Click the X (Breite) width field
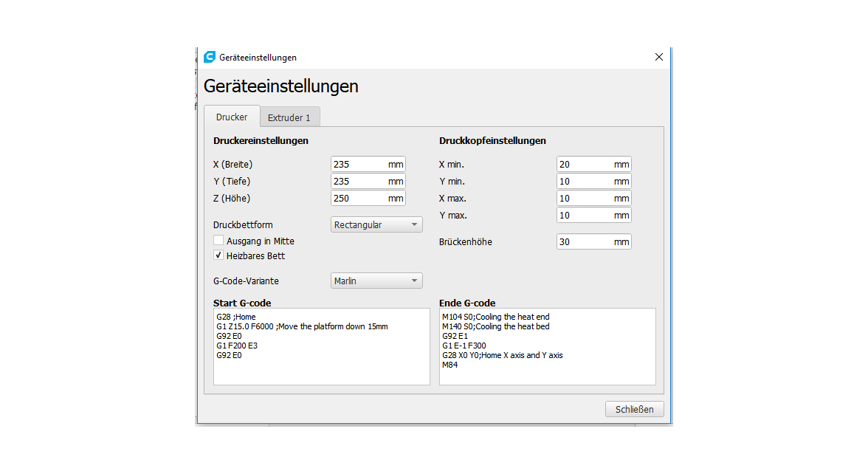868x474 pixels. [359, 165]
